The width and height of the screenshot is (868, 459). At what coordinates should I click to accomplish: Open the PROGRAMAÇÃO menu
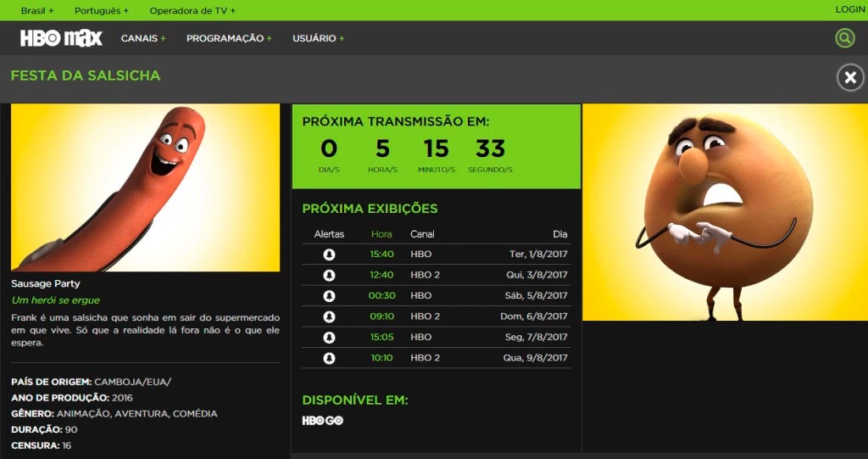229,38
